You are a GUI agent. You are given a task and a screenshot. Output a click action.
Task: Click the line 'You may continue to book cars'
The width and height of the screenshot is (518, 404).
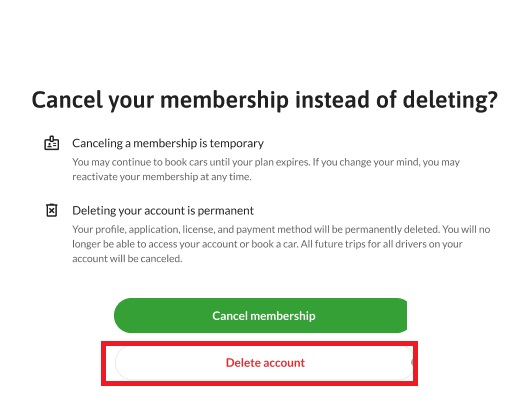(266, 162)
